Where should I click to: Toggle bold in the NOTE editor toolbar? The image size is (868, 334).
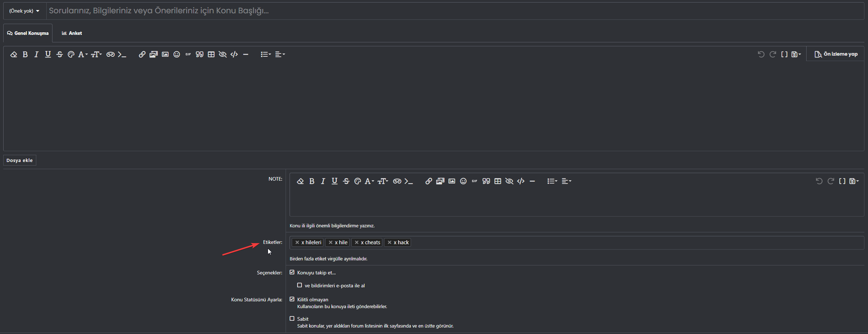[x=312, y=181]
